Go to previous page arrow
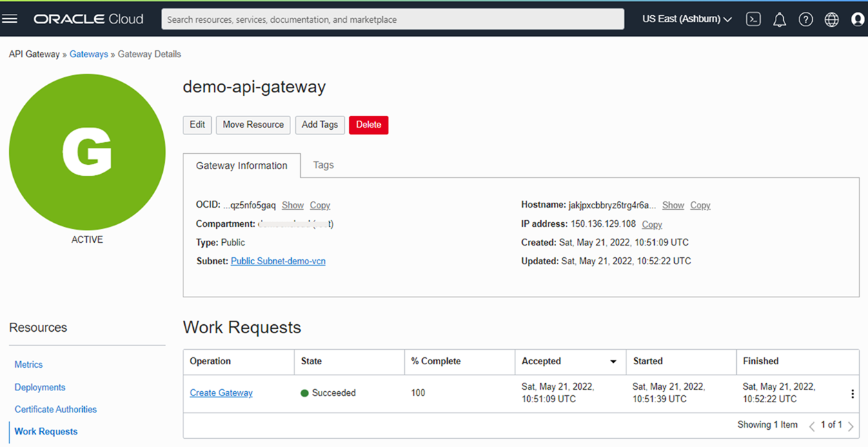868x447 pixels. 811,426
